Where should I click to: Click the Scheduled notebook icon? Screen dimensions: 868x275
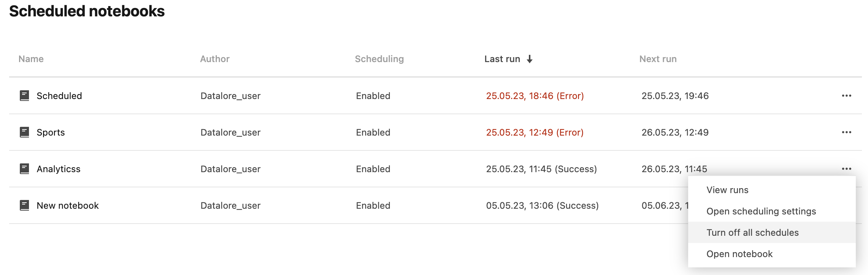(24, 96)
